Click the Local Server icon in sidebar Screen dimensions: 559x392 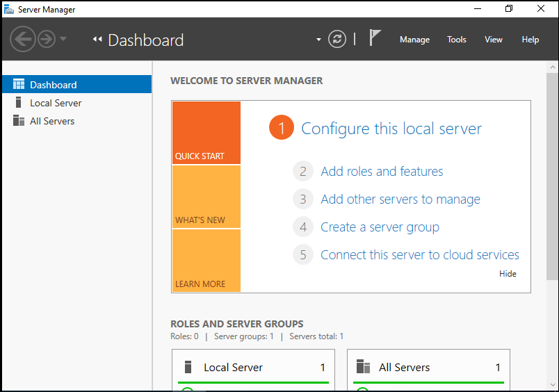19,103
